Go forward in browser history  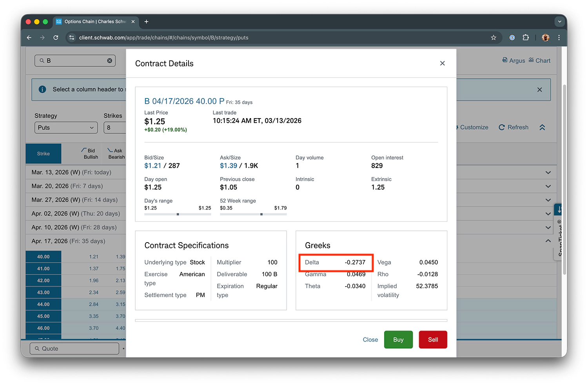pyautogui.click(x=42, y=38)
